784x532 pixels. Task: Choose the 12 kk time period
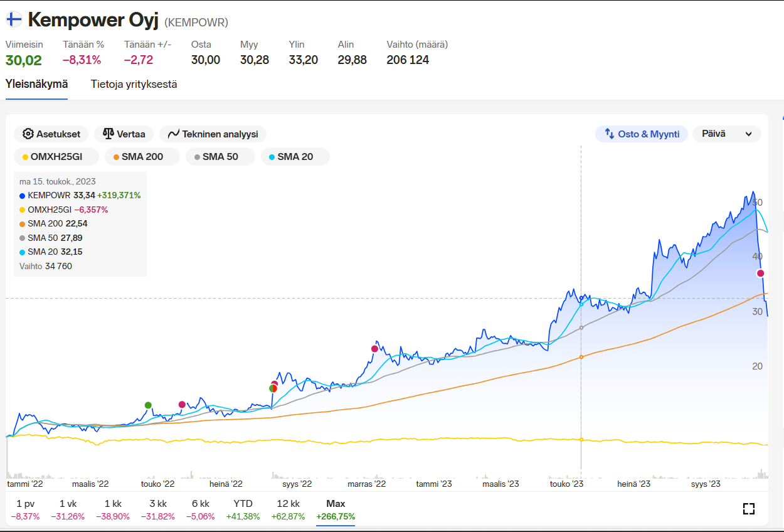(288, 509)
